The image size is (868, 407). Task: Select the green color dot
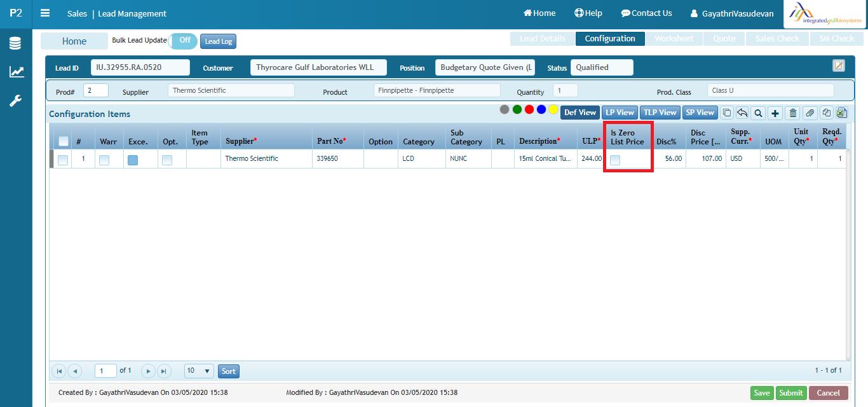tap(517, 109)
